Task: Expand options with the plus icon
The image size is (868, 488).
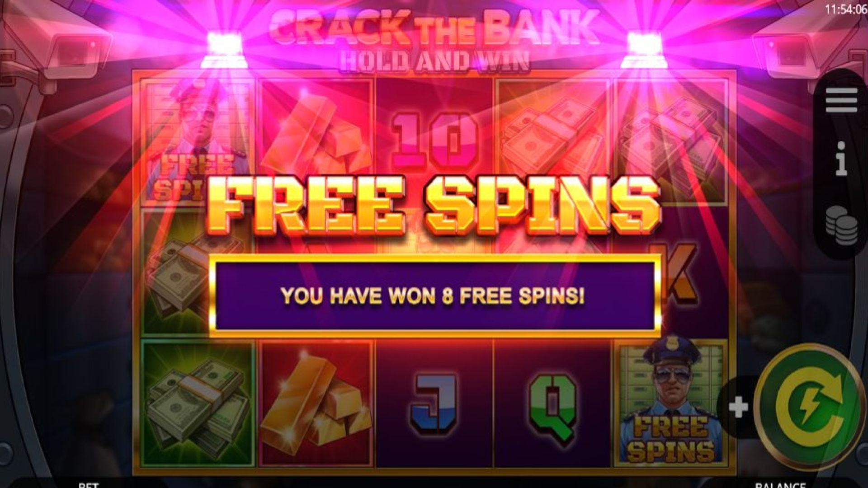Action: coord(739,407)
